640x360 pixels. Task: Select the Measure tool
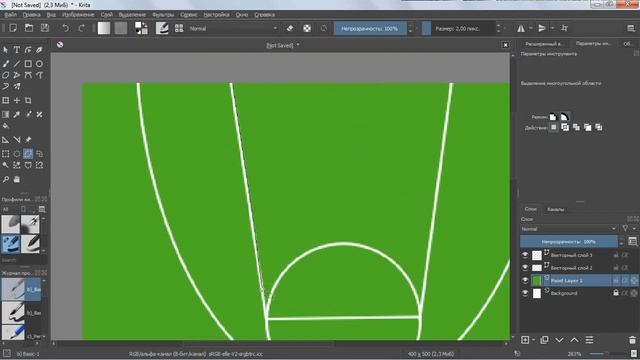(17, 140)
